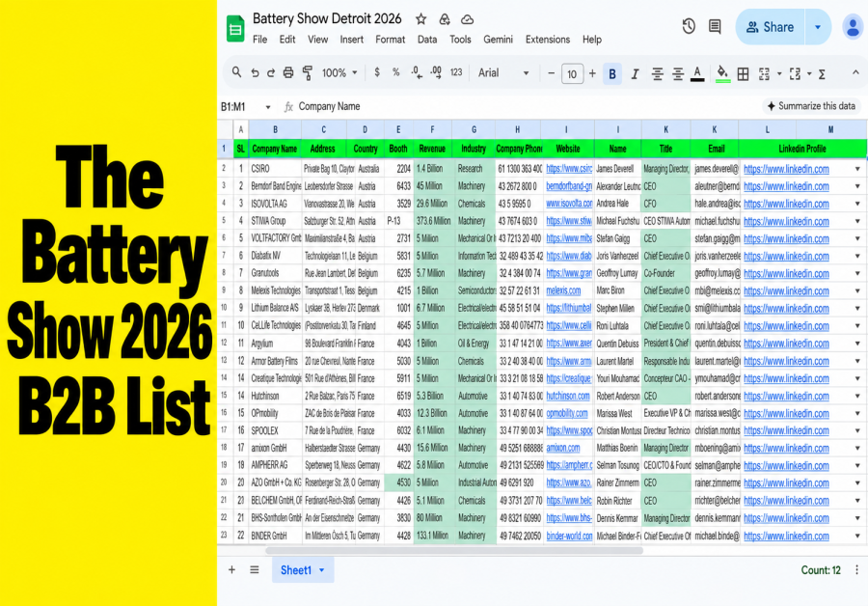Open the name box dropdown beside B1:M1
Viewport: 868px width, 606px height.
pos(268,107)
